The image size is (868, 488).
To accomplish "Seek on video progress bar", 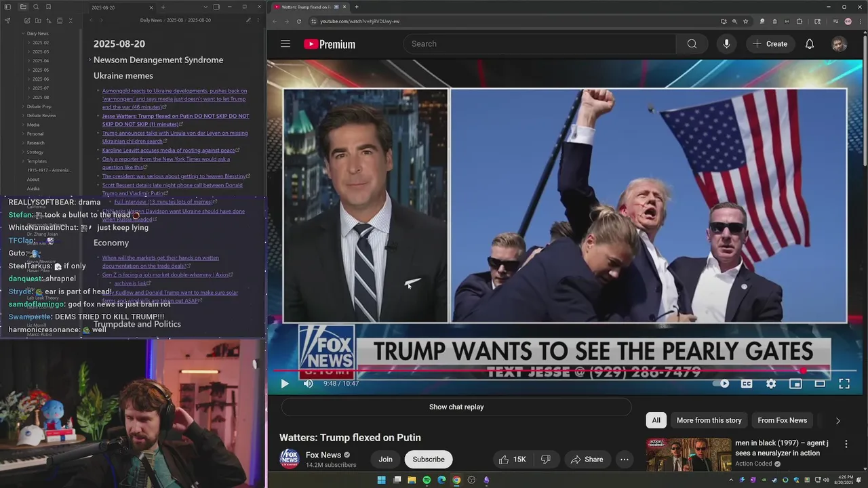I will click(564, 371).
